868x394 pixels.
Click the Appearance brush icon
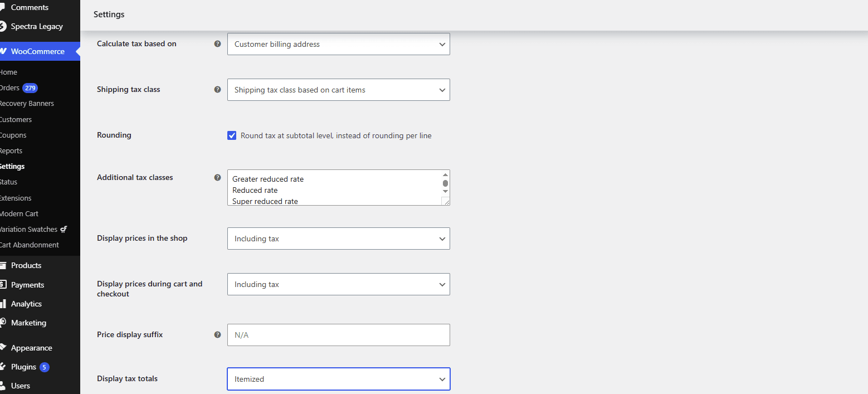[3, 348]
